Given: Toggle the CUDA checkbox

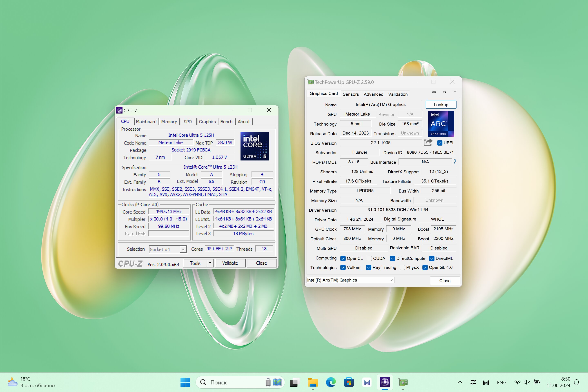Looking at the screenshot, I should [369, 258].
